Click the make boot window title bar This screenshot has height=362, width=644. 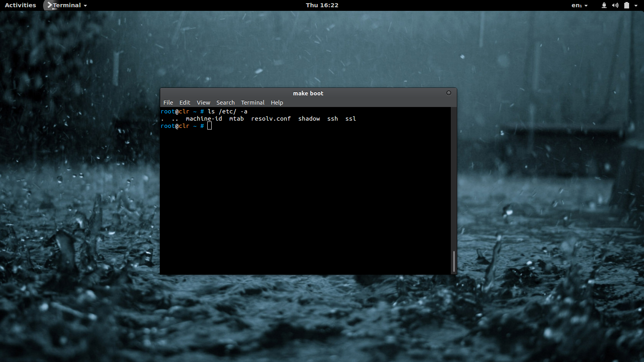[x=308, y=93]
